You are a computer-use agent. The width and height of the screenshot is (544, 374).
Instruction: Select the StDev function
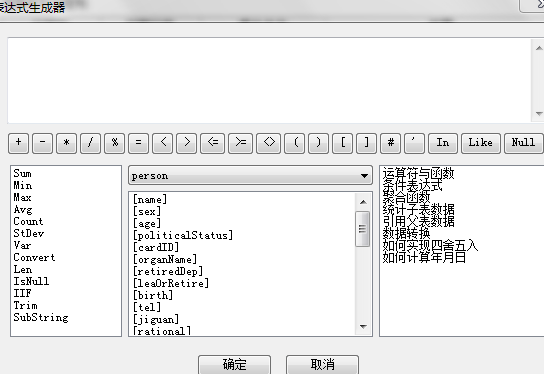click(x=29, y=233)
